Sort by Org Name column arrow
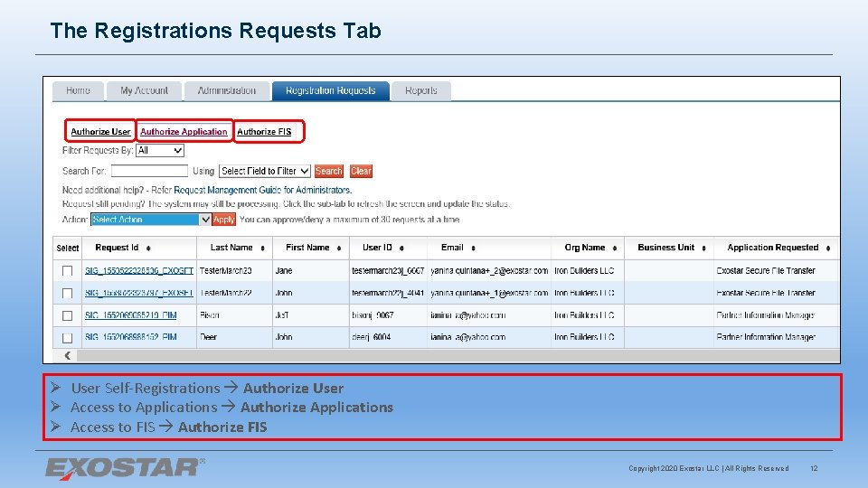The width and height of the screenshot is (868, 488). click(x=615, y=249)
